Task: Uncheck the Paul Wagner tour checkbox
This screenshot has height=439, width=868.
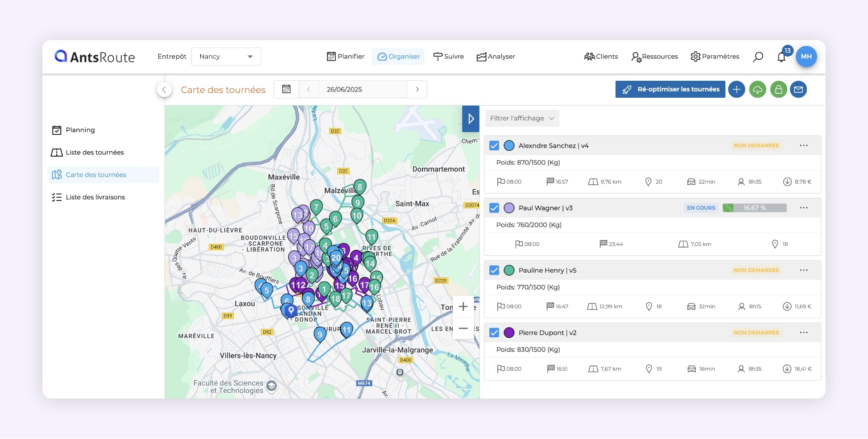Action: (x=494, y=207)
